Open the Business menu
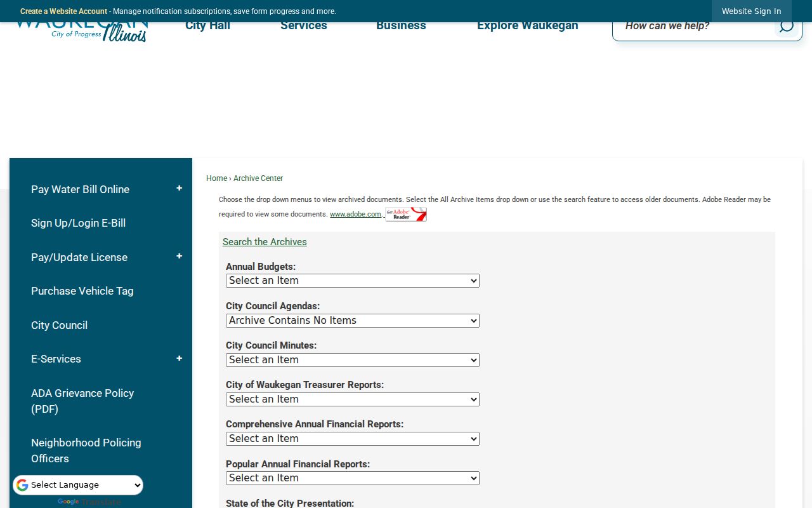The height and width of the screenshot is (508, 812). click(x=401, y=26)
